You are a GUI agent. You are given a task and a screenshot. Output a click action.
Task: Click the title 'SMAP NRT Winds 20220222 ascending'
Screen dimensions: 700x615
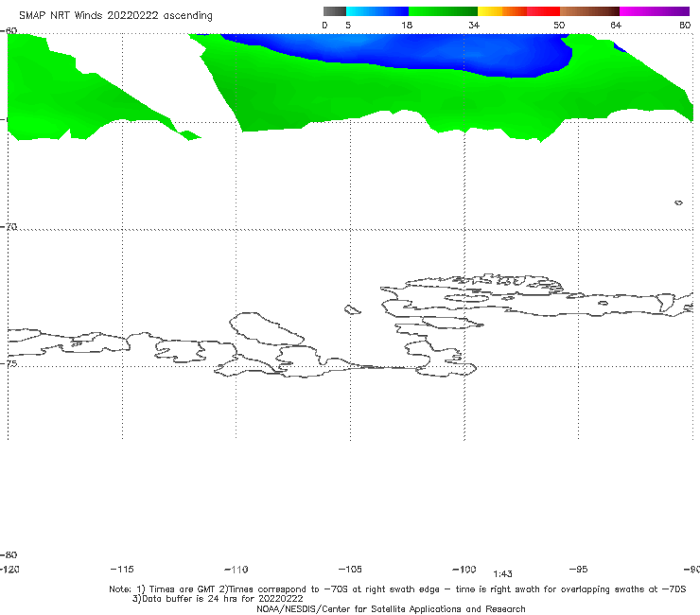point(115,16)
